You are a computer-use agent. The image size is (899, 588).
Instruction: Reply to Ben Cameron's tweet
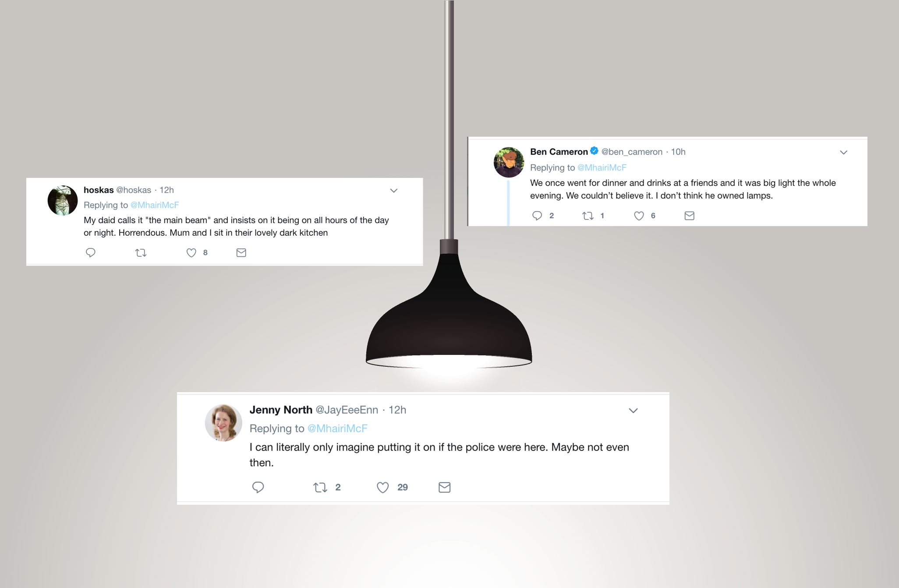537,216
